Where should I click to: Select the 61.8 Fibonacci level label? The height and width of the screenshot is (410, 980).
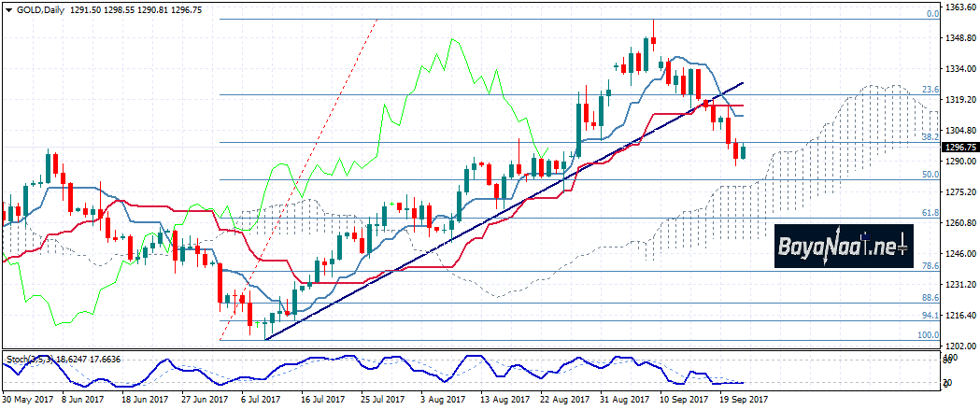(x=930, y=213)
